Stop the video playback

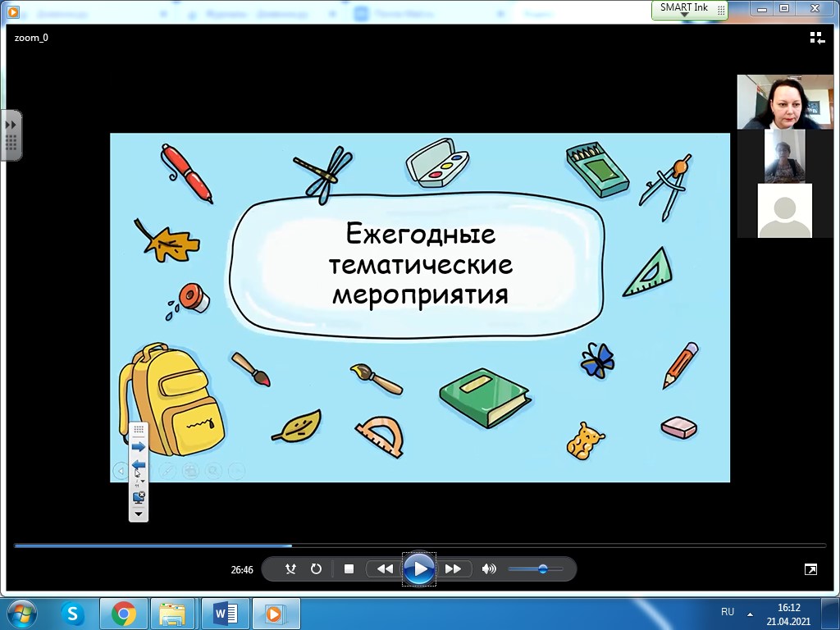pyautogui.click(x=349, y=568)
